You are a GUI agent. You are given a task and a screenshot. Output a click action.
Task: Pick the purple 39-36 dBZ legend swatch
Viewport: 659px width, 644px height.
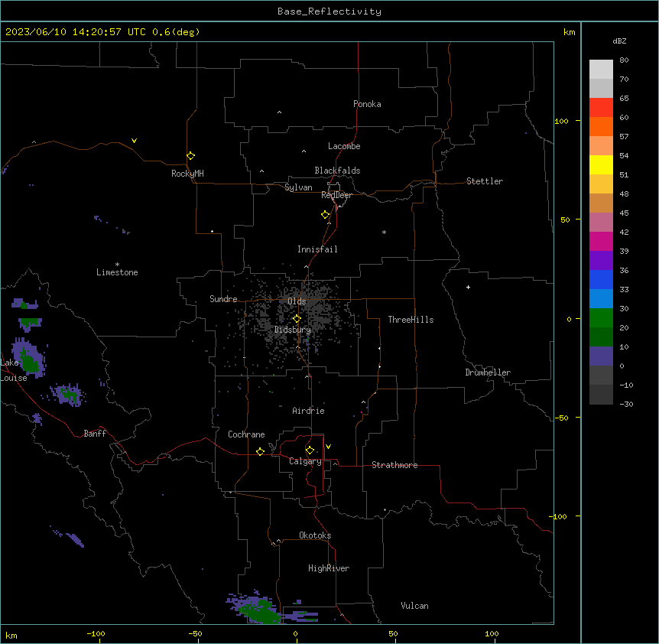coord(601,261)
